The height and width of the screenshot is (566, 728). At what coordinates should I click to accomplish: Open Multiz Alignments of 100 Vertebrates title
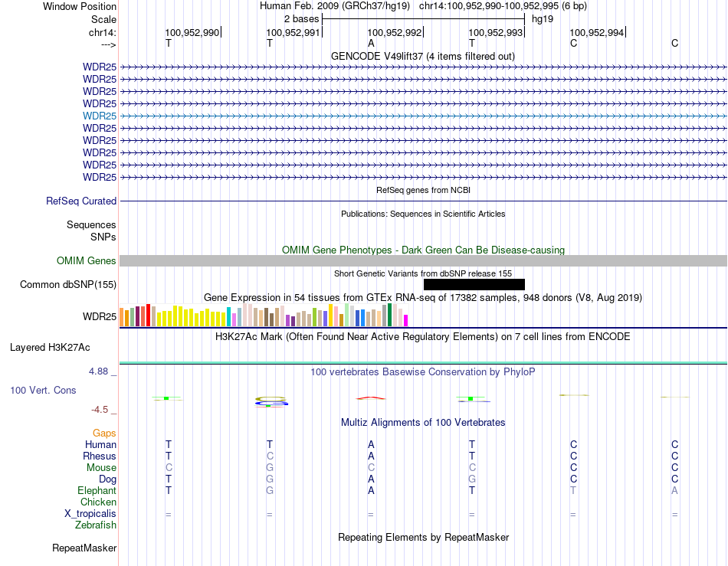pos(423,422)
